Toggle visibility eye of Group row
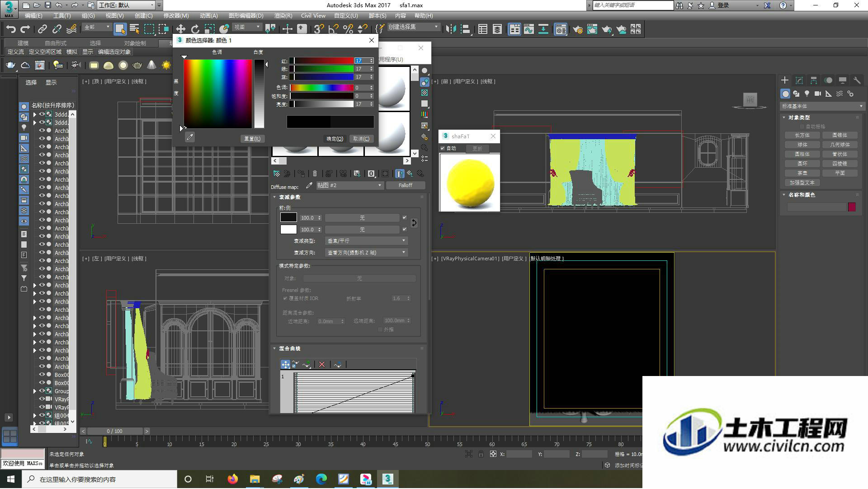This screenshot has height=489, width=868. [x=42, y=391]
